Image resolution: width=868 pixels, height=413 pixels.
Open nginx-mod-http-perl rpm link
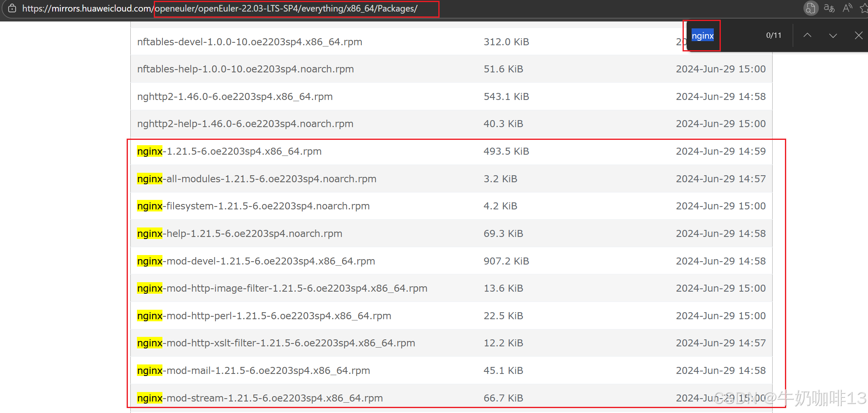click(264, 316)
